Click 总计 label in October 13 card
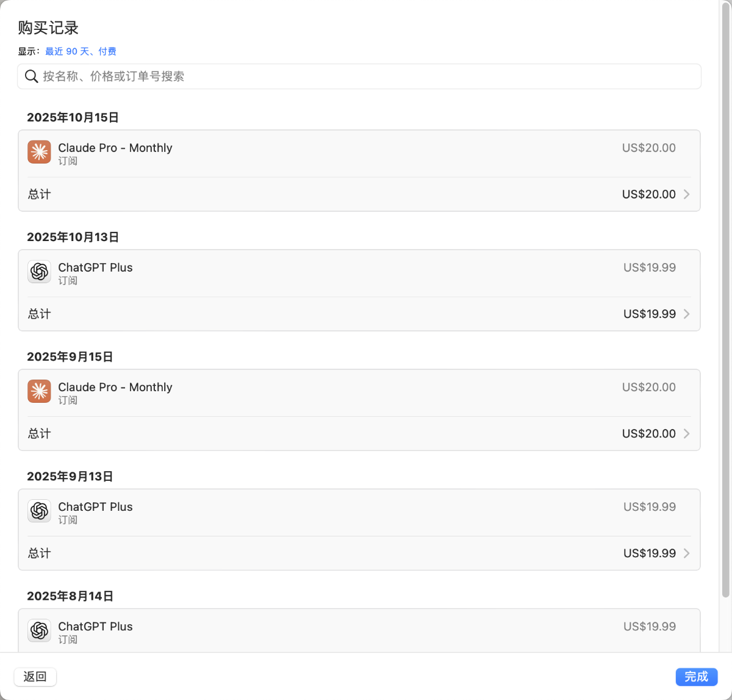This screenshot has width=732, height=700. 39,314
